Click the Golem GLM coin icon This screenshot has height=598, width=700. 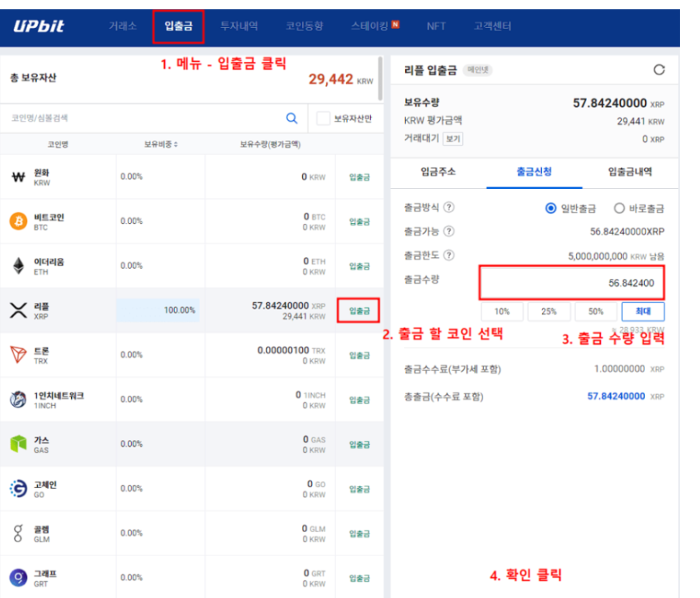(x=18, y=533)
